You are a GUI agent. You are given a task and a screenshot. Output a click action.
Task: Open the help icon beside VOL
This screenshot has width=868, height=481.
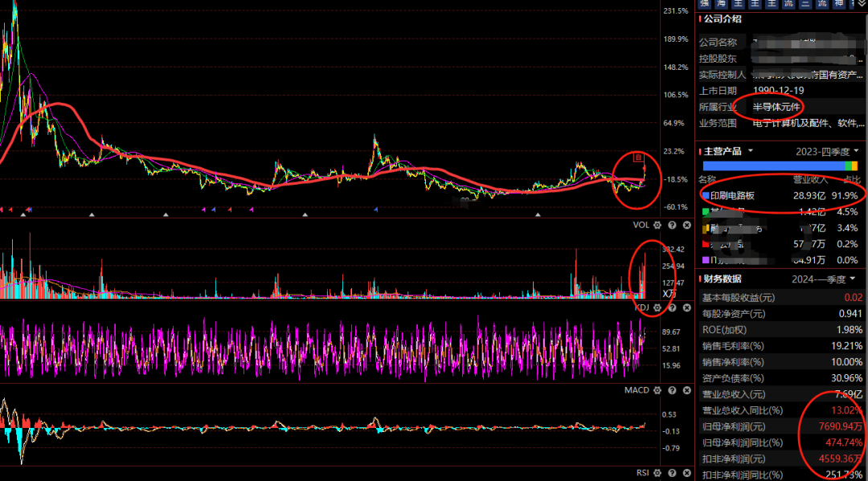coord(672,225)
